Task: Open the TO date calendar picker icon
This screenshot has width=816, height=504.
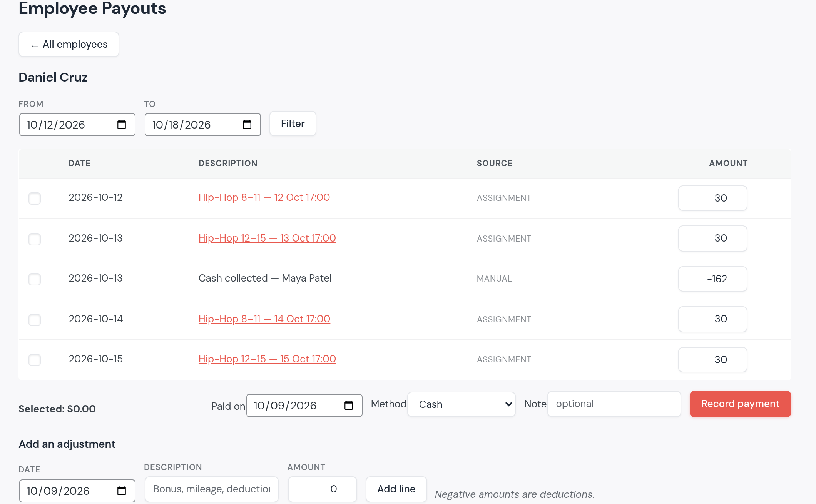Action: 247,125
